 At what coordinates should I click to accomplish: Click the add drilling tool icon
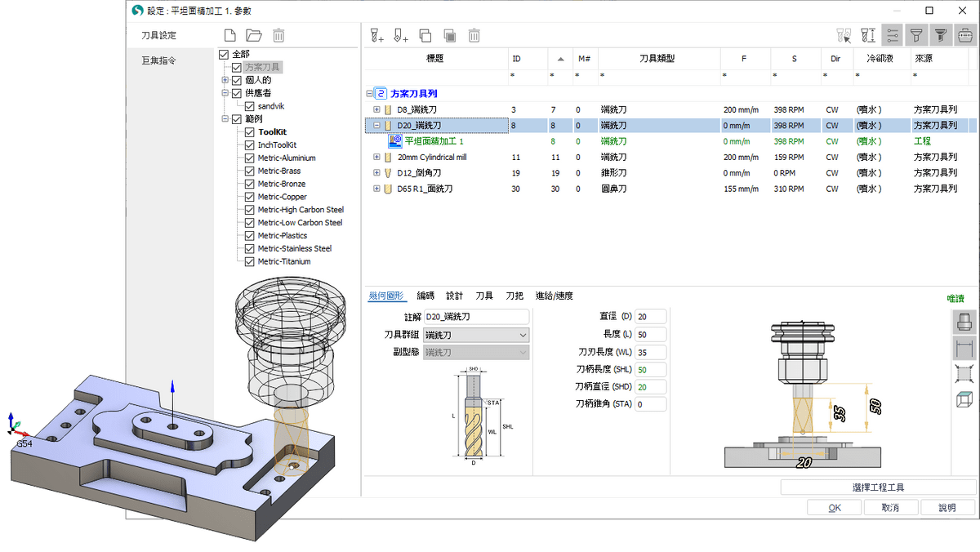(400, 36)
